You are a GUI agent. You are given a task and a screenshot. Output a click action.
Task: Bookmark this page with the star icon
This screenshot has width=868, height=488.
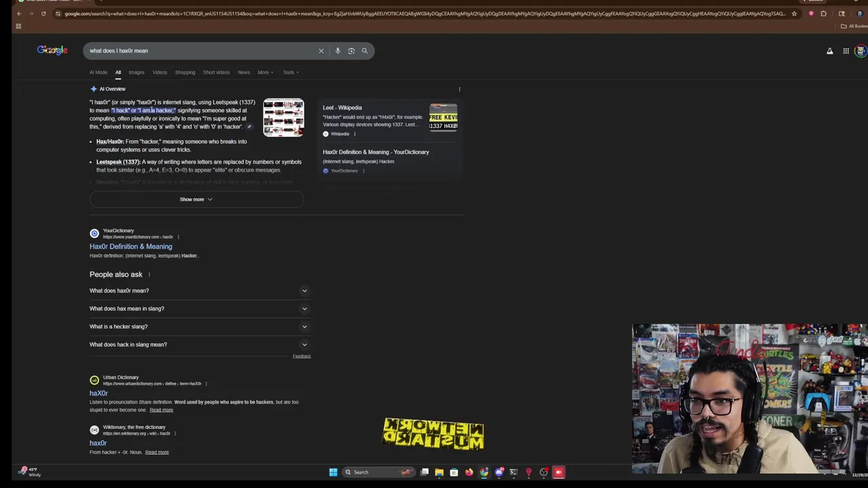pyautogui.click(x=794, y=14)
